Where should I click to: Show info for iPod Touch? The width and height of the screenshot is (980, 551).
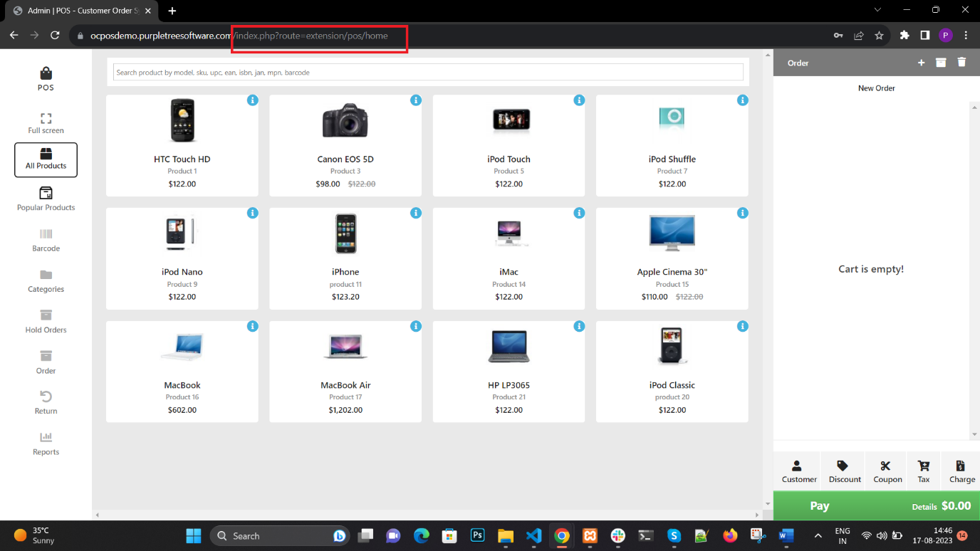pyautogui.click(x=579, y=100)
